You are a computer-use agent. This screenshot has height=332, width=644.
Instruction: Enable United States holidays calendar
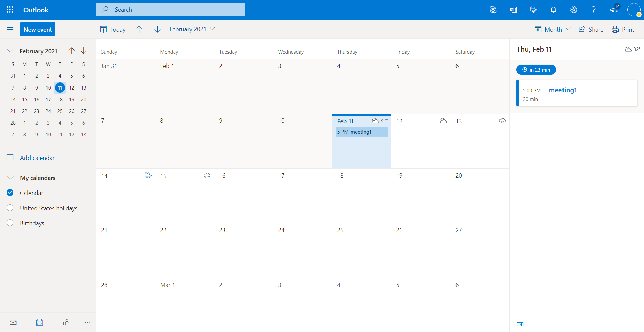(x=10, y=208)
